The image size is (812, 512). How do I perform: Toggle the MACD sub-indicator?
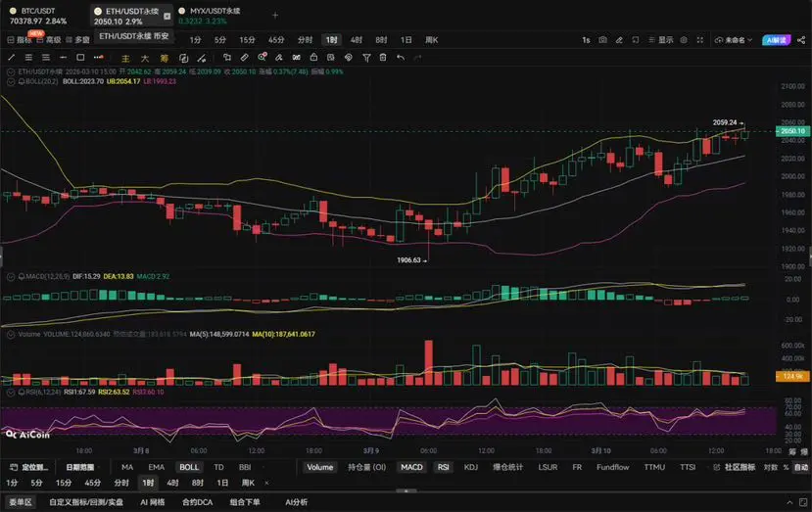[411, 467]
